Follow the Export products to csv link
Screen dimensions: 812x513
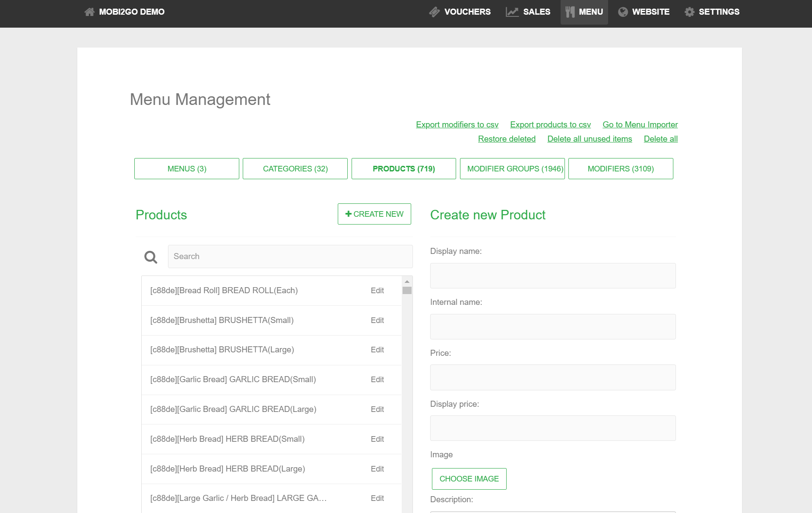(550, 124)
